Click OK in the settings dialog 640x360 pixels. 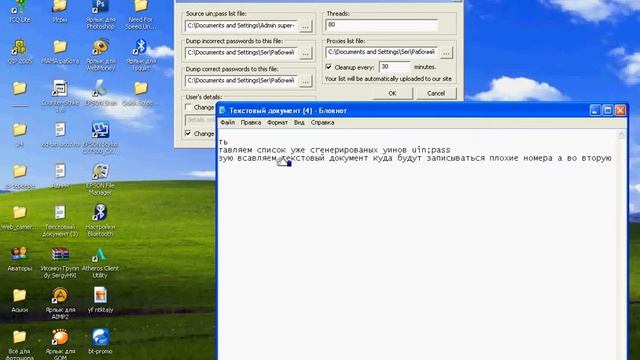tap(392, 93)
